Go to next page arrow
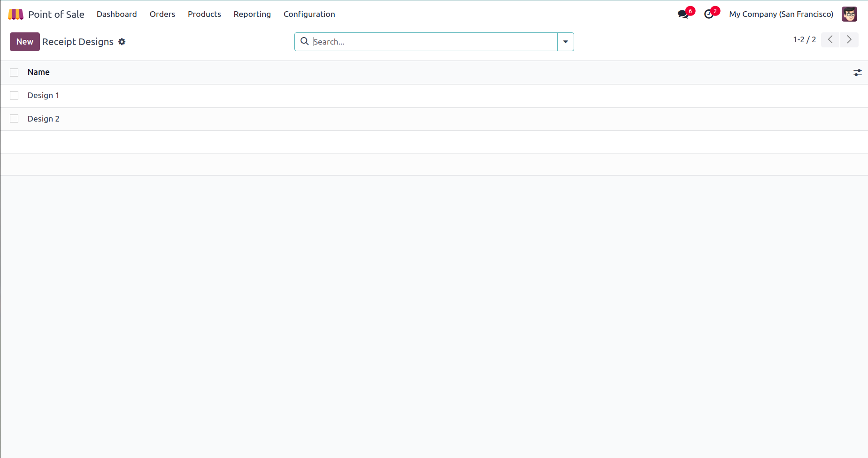Screen dimensions: 868x458 point(849,39)
